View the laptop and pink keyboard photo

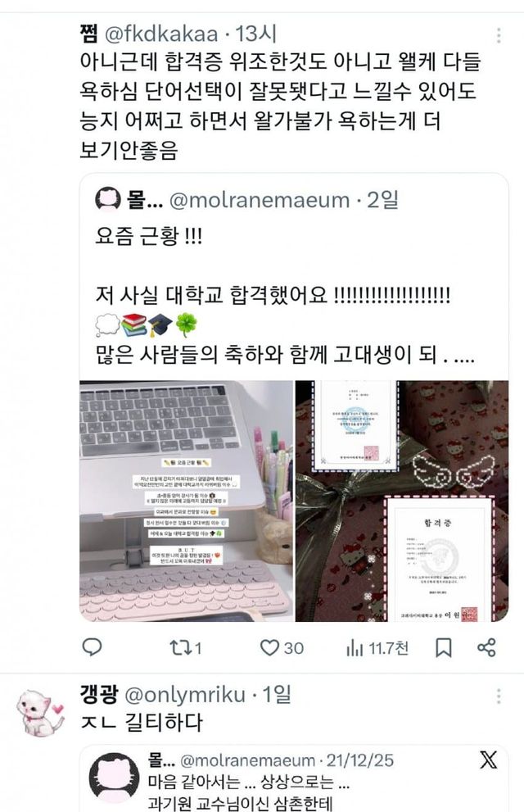[186, 501]
